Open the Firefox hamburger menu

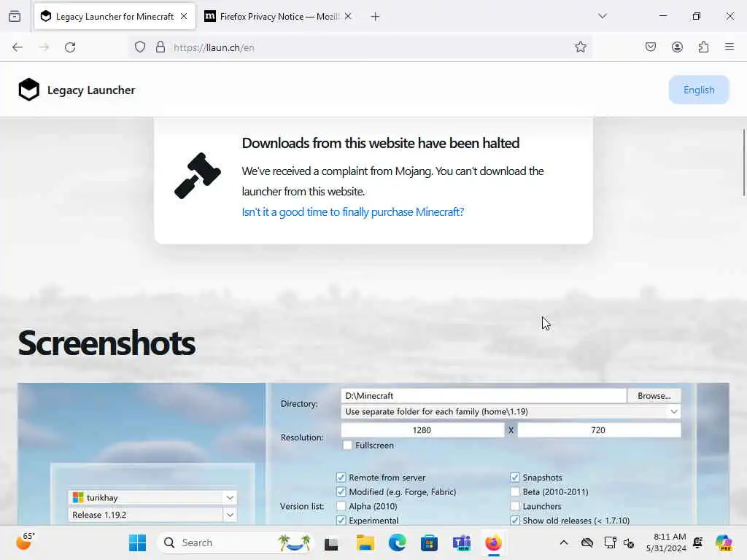[x=729, y=47]
